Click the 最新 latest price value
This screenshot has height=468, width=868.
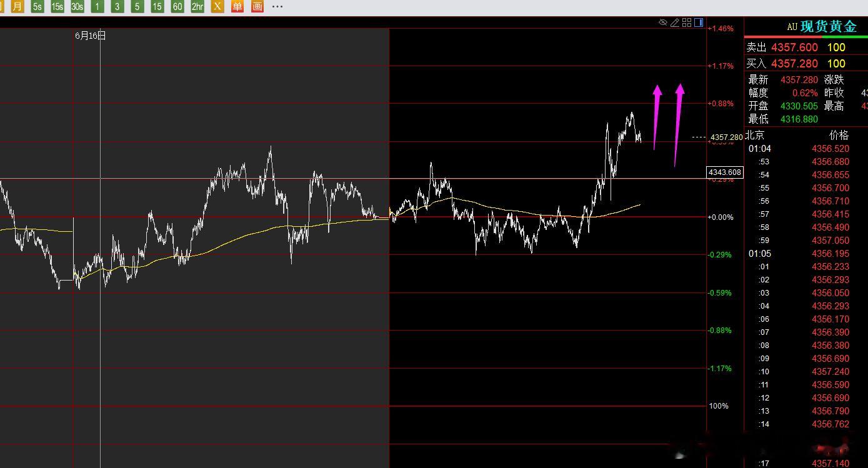click(799, 80)
